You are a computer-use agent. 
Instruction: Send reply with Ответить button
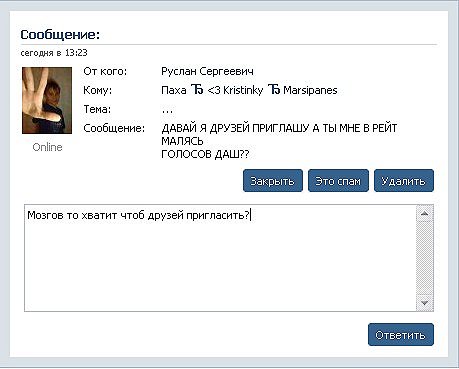pos(401,334)
